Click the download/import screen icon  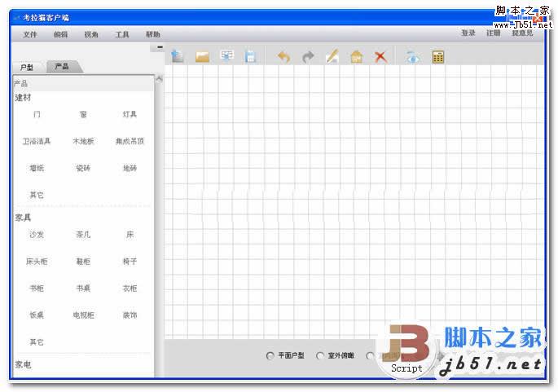226,56
